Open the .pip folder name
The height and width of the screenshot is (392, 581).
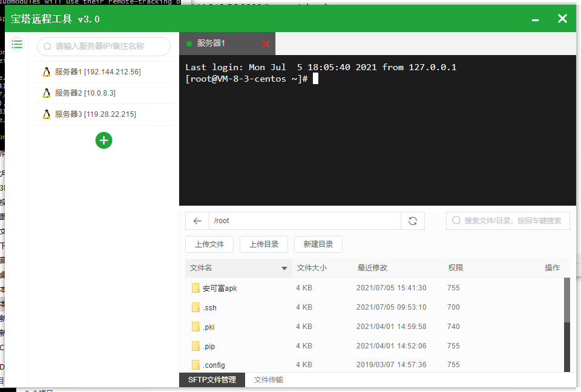(x=209, y=347)
